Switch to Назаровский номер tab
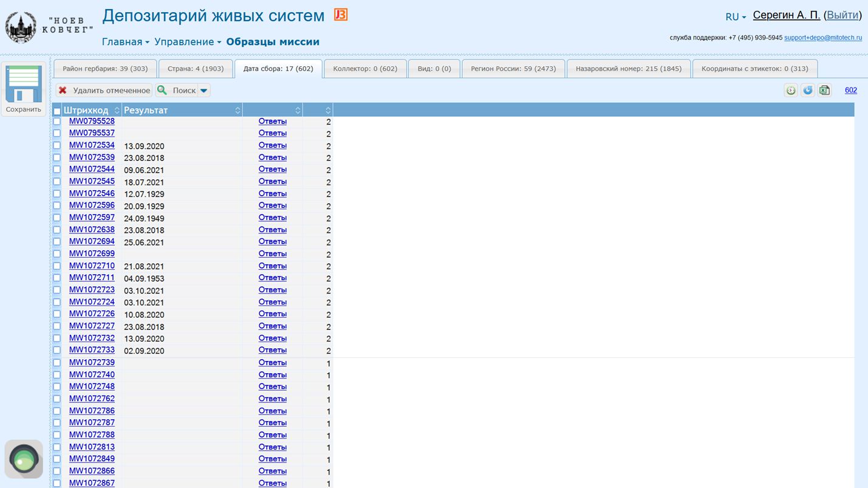Image resolution: width=868 pixels, height=488 pixels. coord(629,69)
